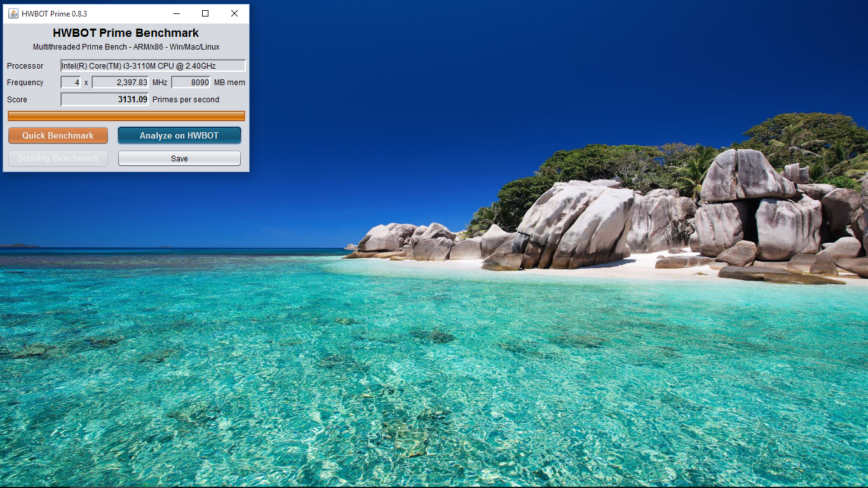Click the Processor label
Viewport: 868px width, 488px height.
click(25, 65)
